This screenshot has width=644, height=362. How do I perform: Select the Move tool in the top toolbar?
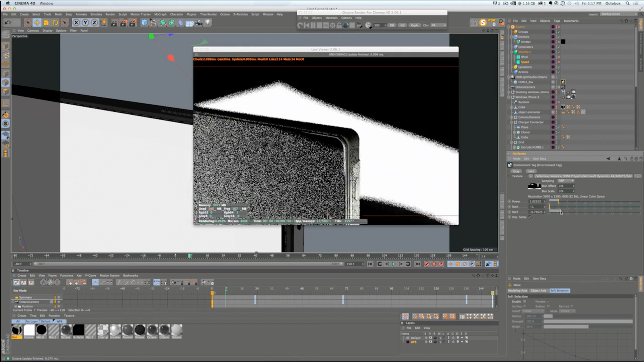(x=37, y=23)
